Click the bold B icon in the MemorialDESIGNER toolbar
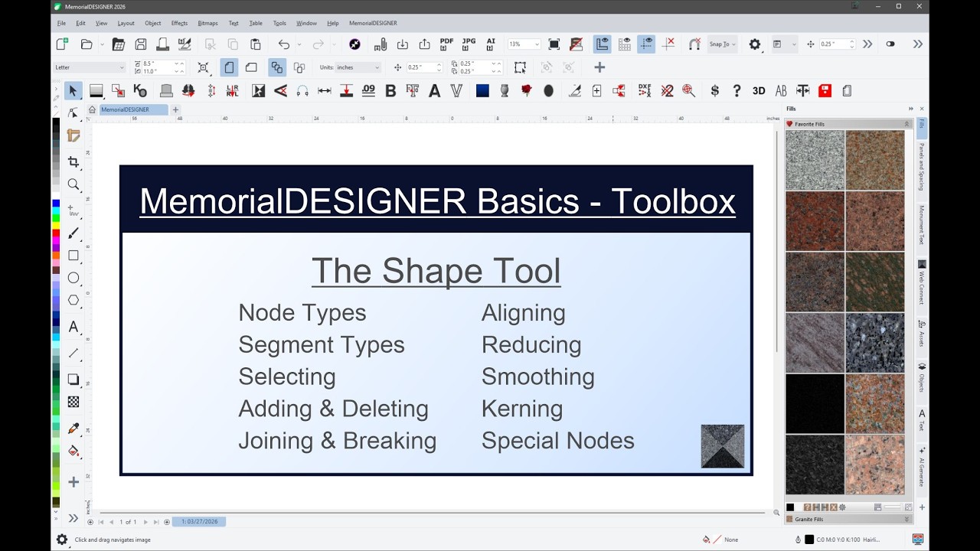 point(390,90)
